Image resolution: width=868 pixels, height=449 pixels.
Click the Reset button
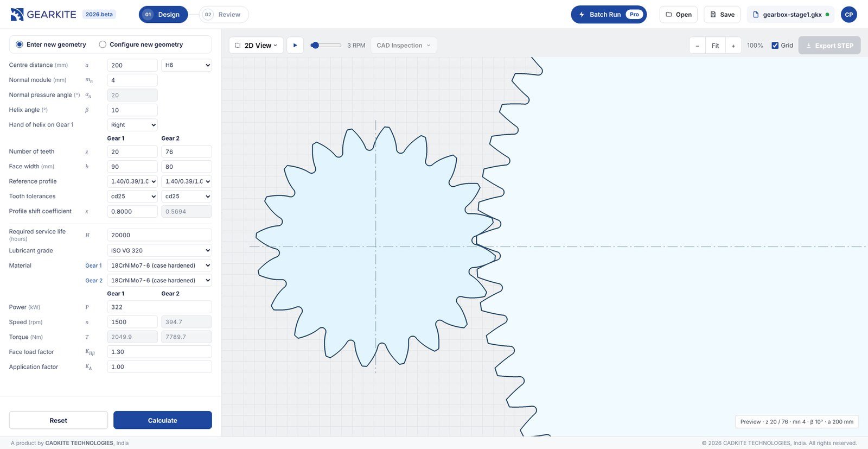click(x=59, y=420)
